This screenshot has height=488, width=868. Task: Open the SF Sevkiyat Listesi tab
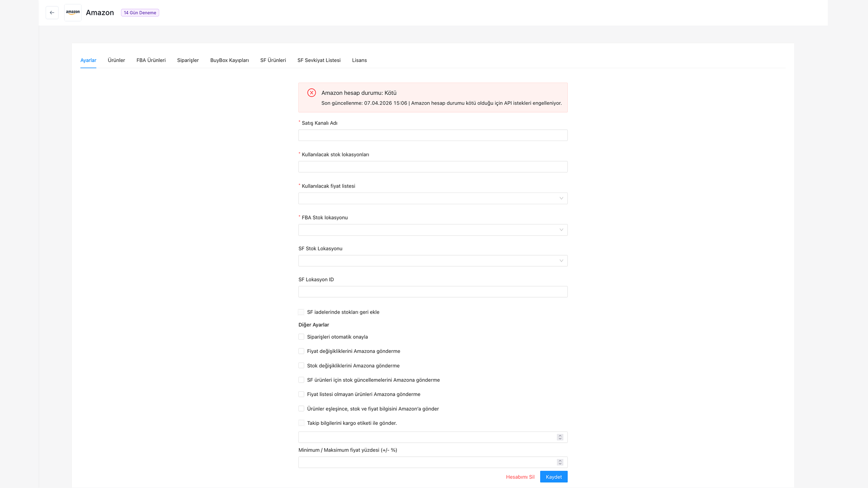click(x=319, y=60)
